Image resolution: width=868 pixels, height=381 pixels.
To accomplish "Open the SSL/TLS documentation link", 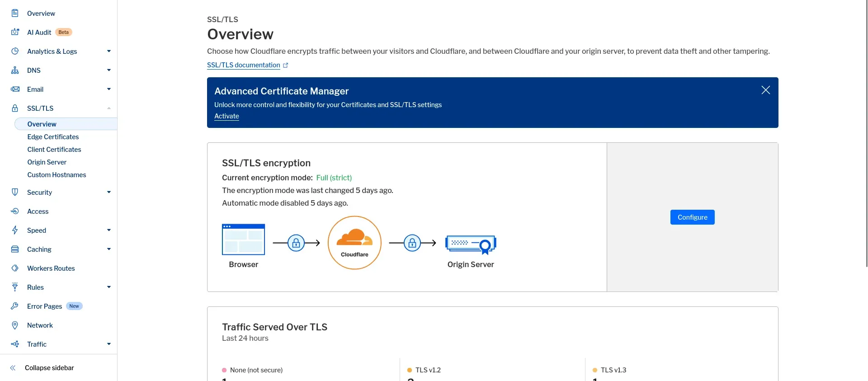I will click(244, 65).
